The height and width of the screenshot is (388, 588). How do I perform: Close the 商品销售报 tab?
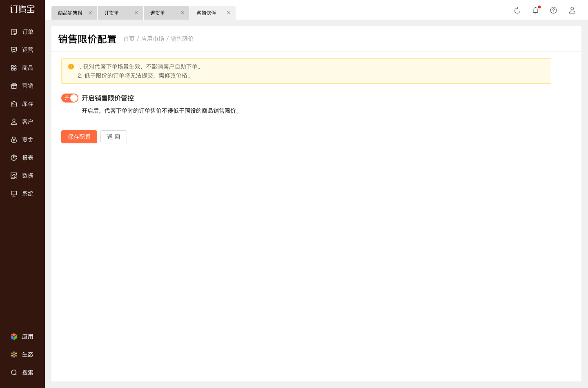click(90, 13)
